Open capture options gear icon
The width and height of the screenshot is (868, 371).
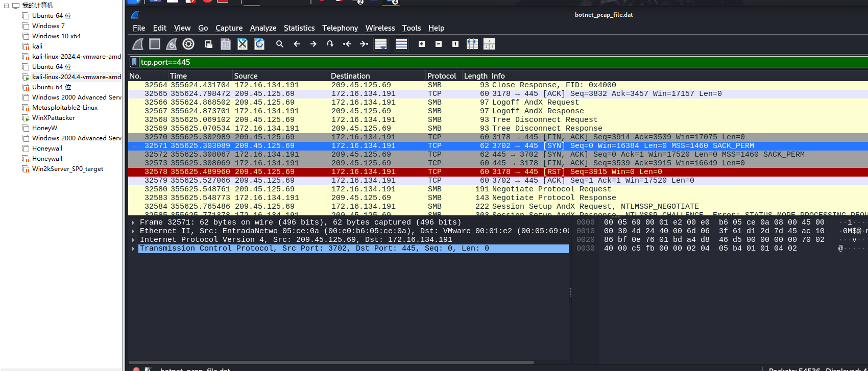tap(188, 44)
